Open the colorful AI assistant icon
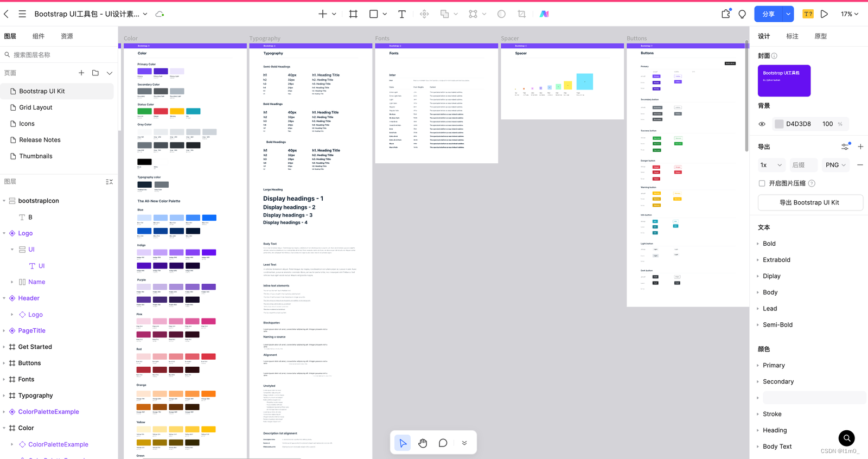Image resolution: width=868 pixels, height=459 pixels. point(544,14)
